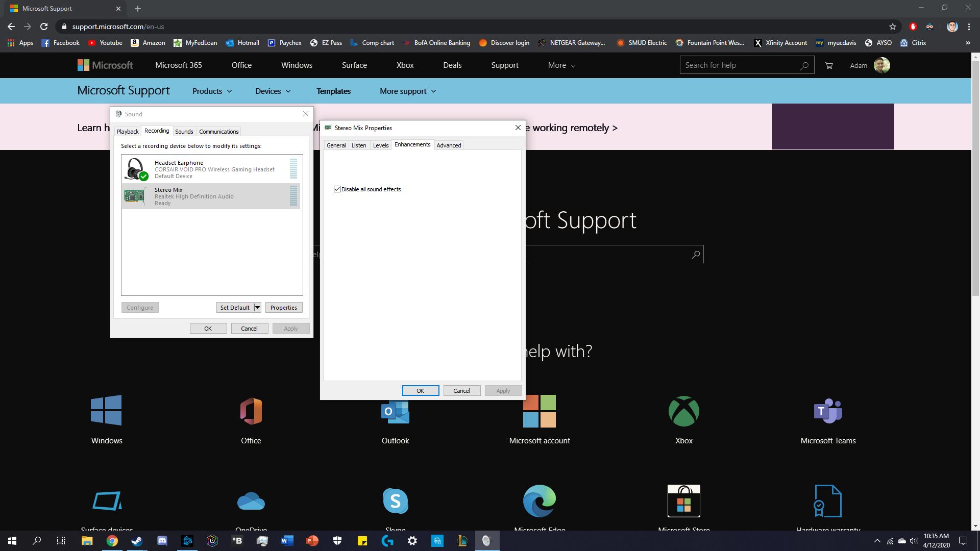This screenshot has width=980, height=551.
Task: Switch to General tab in Stereo Mix Properties
Action: (x=336, y=145)
